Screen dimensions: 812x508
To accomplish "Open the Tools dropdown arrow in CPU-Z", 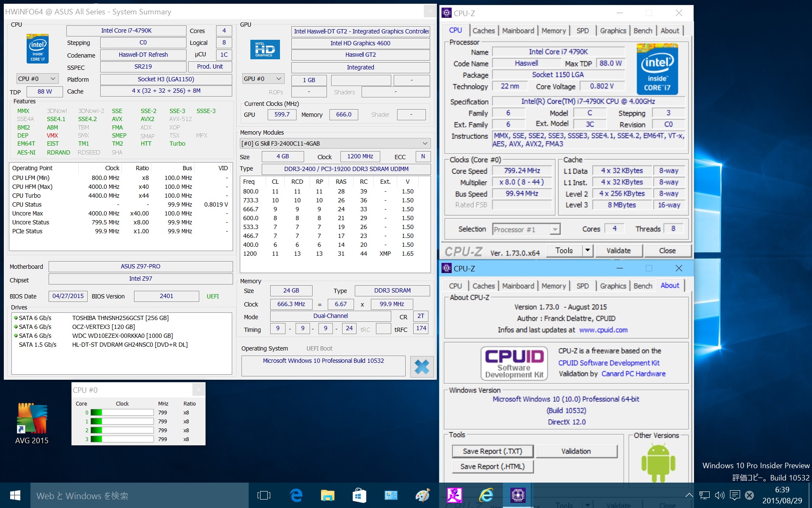I will 587,251.
